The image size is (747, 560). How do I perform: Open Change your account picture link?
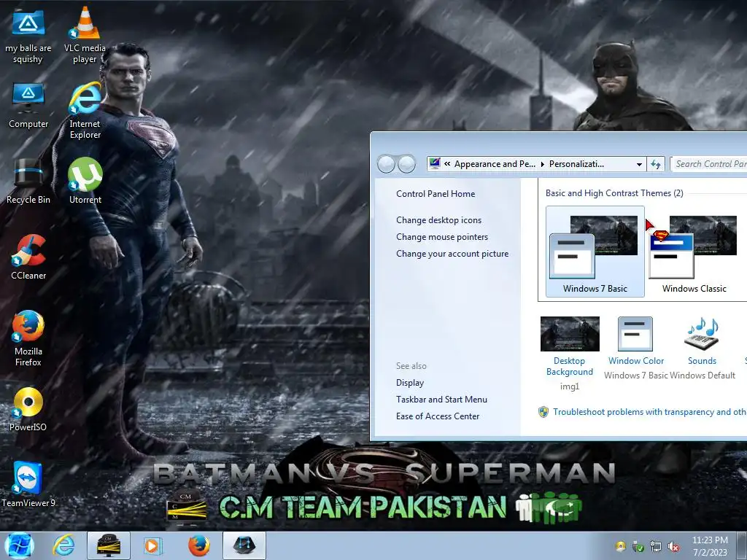click(x=452, y=254)
